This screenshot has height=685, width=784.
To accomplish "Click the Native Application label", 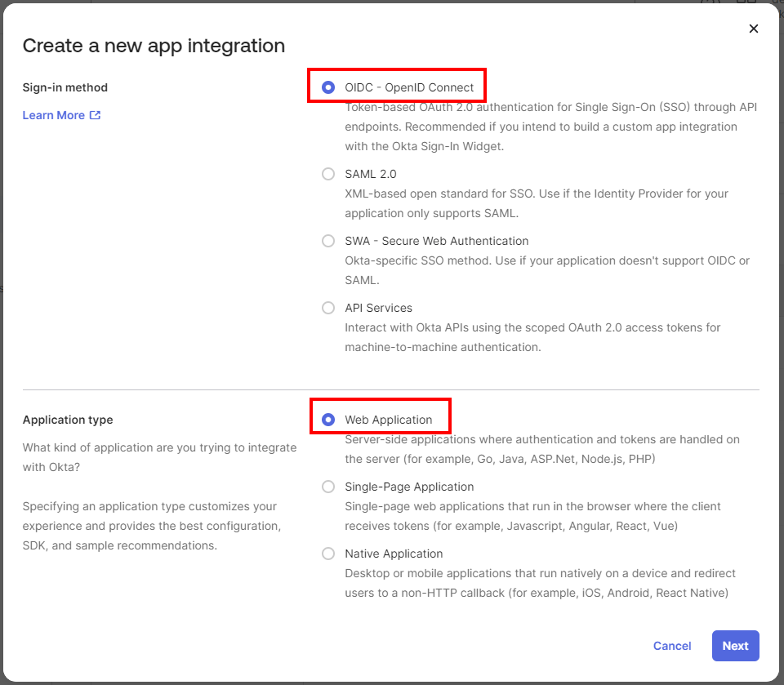I will (394, 554).
